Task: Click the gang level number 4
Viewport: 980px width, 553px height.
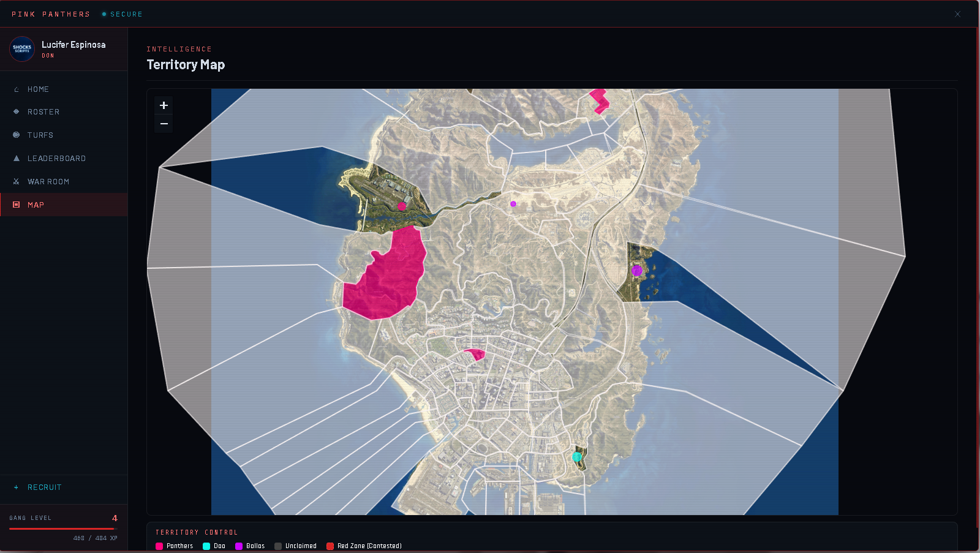Action: coord(115,518)
